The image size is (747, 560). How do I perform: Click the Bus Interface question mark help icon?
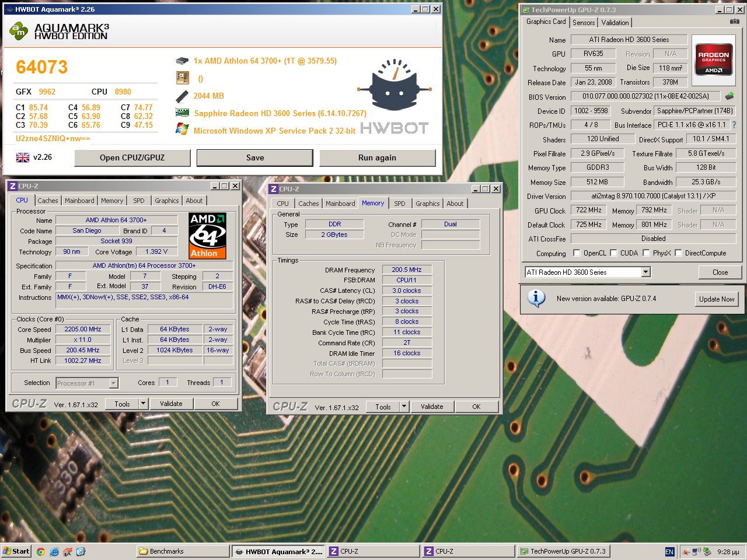tap(734, 125)
